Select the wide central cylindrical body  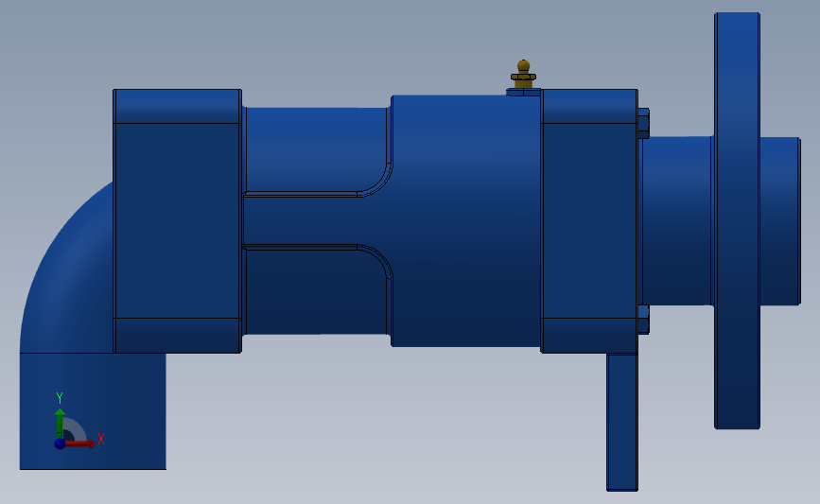point(466,220)
